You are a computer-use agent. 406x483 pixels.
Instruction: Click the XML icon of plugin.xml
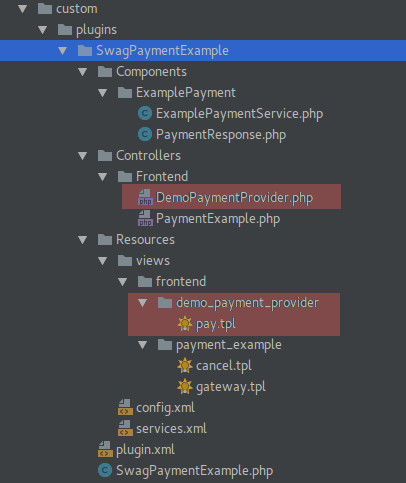pos(105,449)
